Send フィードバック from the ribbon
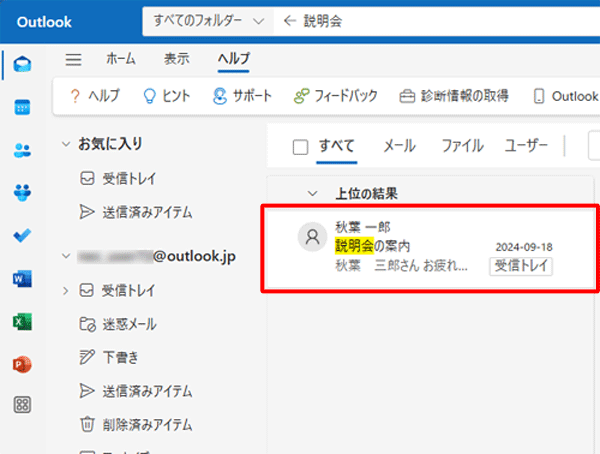 [x=336, y=96]
